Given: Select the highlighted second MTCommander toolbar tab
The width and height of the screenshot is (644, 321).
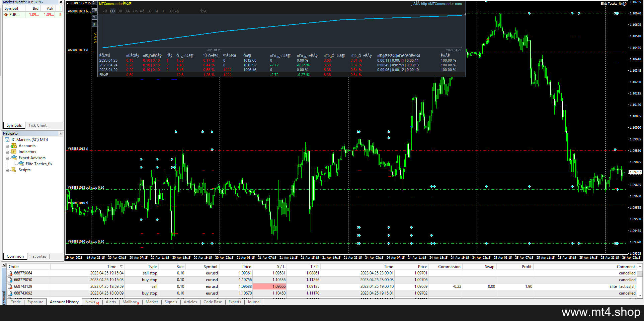Looking at the screenshot, I should tap(112, 11).
